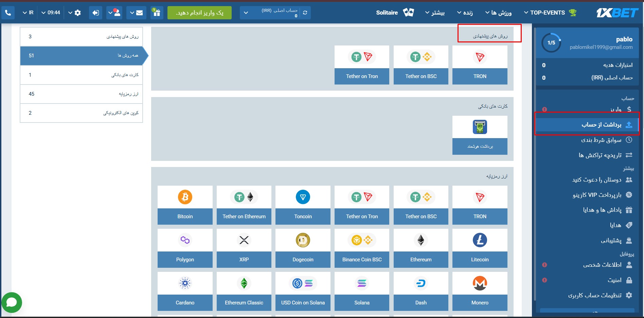Viewport: 644px width, 318px height.
Task: Open پاداش ها و هدایا bonuses item
Action: coord(587,210)
